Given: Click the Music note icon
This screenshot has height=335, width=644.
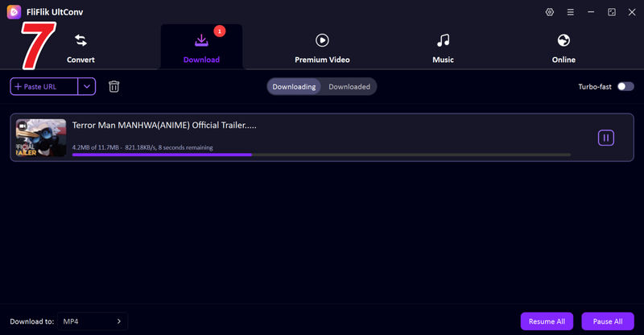Looking at the screenshot, I should coord(444,40).
